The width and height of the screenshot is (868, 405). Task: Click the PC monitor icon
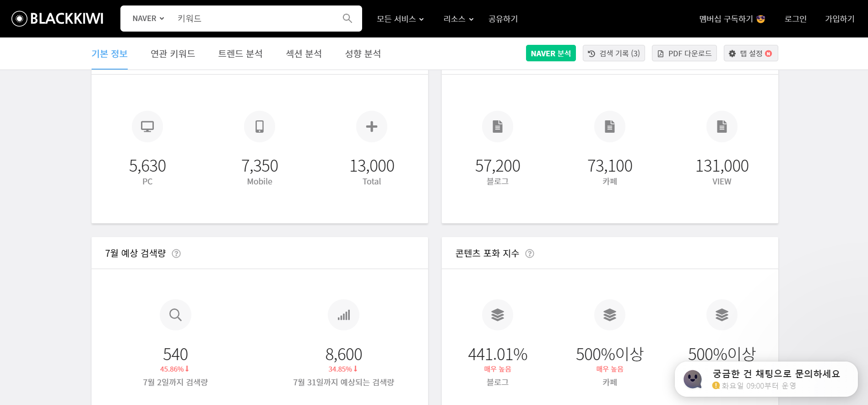147,126
